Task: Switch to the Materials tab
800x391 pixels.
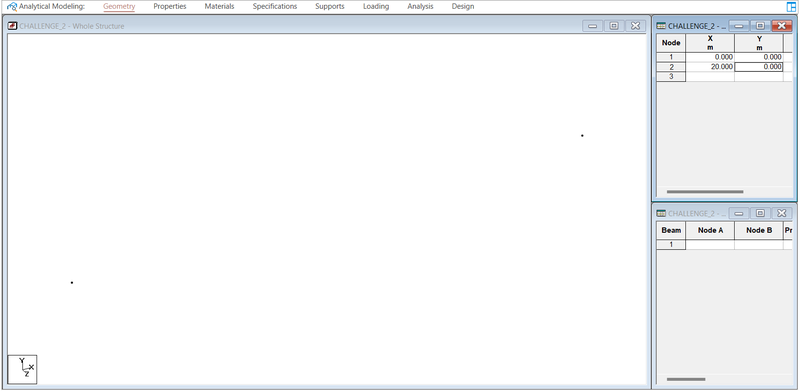Action: [219, 7]
